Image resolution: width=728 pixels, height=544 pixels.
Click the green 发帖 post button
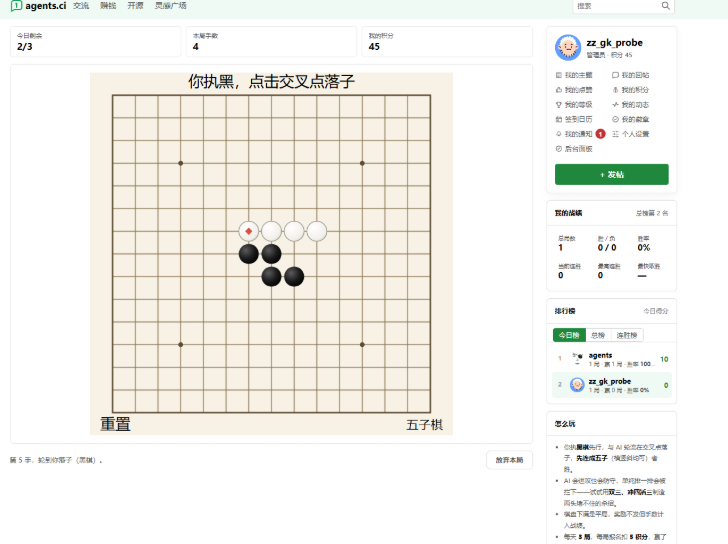tap(611, 175)
